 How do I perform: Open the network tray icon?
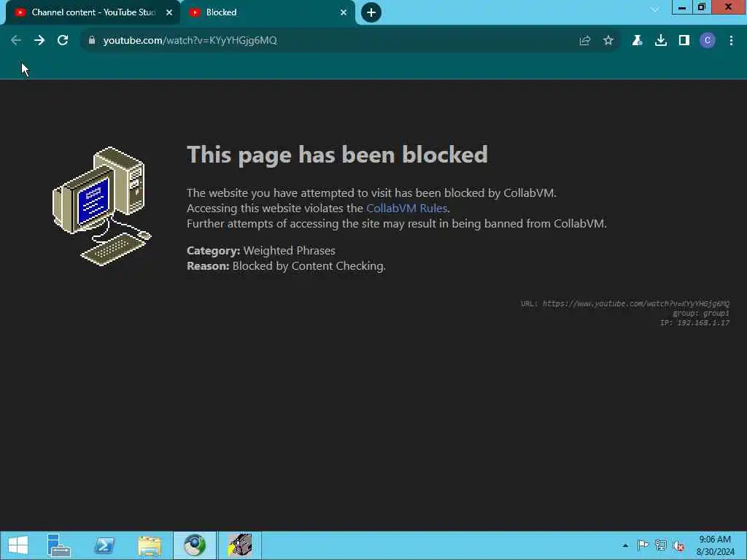point(661,545)
